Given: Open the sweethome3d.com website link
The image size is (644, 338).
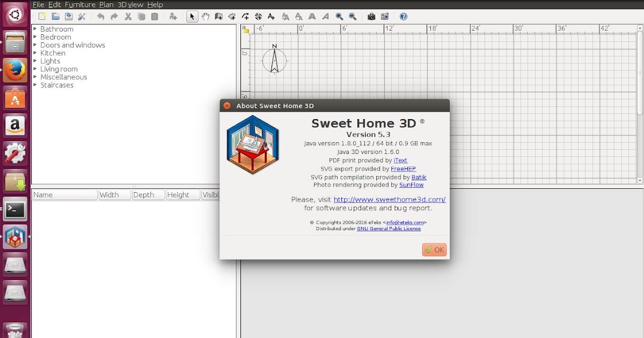Looking at the screenshot, I should (x=390, y=200).
